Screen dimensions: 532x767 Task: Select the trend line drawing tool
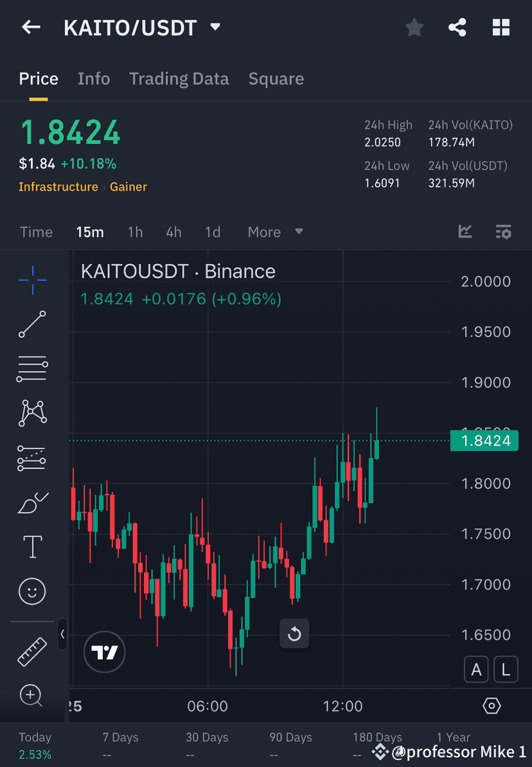click(32, 324)
